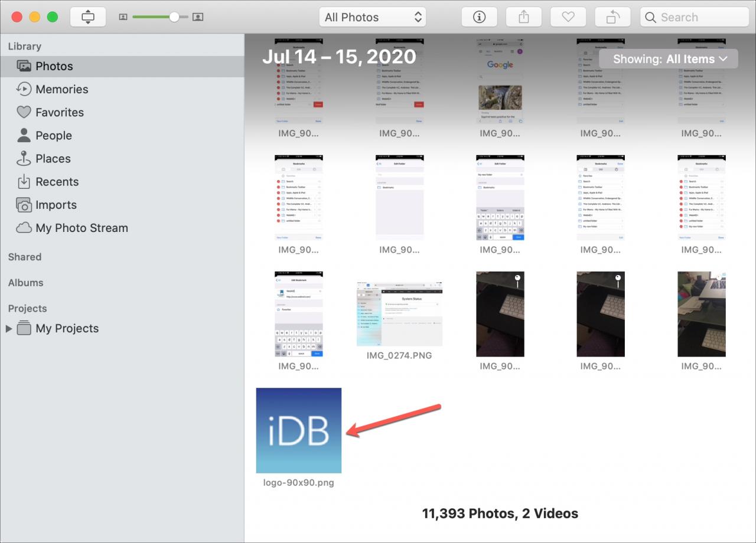This screenshot has height=543, width=756.
Task: Click the Projects section header
Action: pos(27,308)
